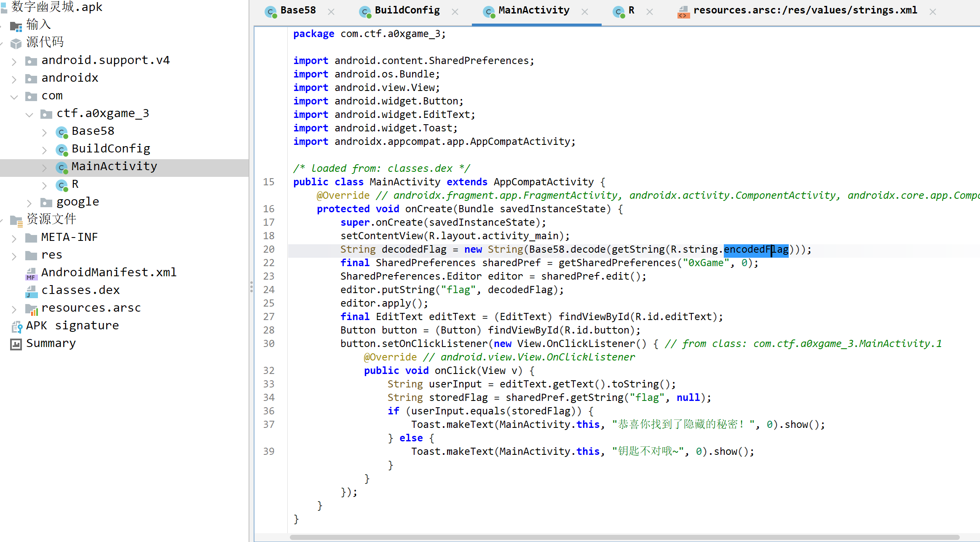
Task: Expand the Base58 class node
Action: (44, 133)
